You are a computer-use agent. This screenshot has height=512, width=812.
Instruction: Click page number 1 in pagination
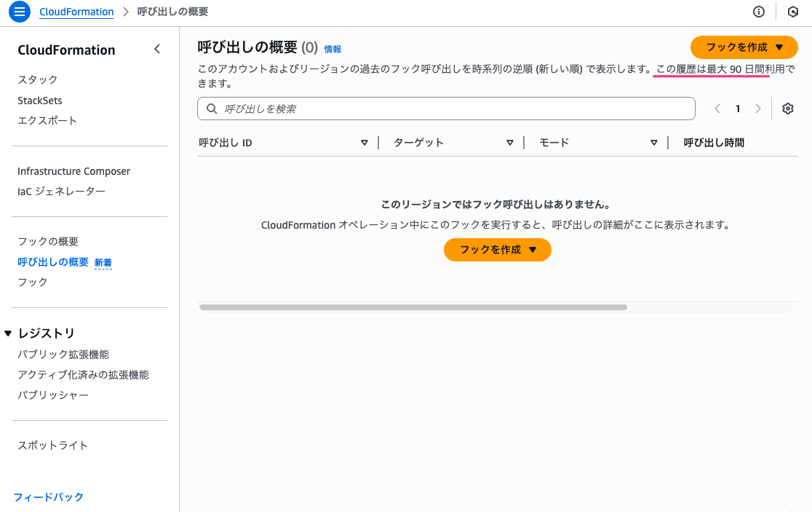pos(738,109)
